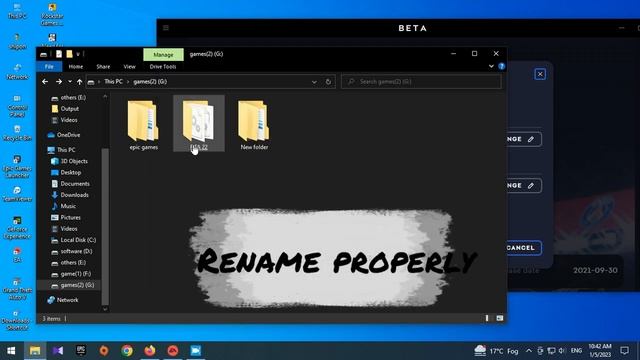
Task: Open Grand Theft Auto V desktop shortcut
Action: [x=17, y=289]
